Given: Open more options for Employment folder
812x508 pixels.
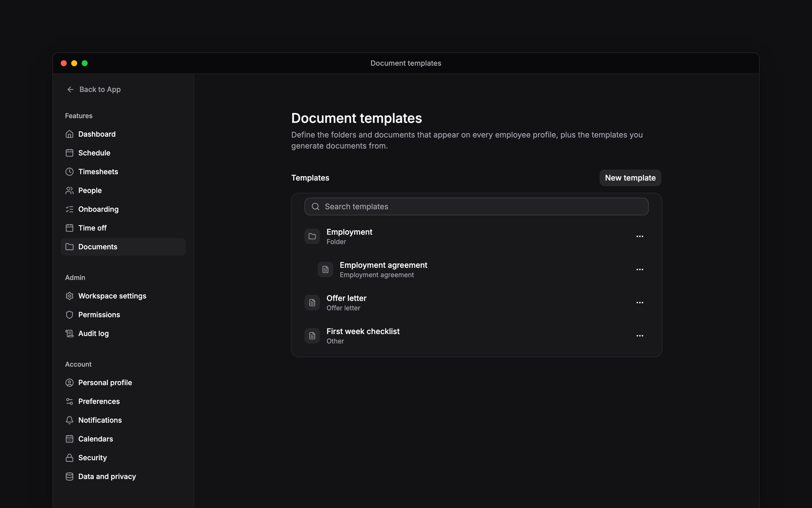Looking at the screenshot, I should pyautogui.click(x=640, y=237).
